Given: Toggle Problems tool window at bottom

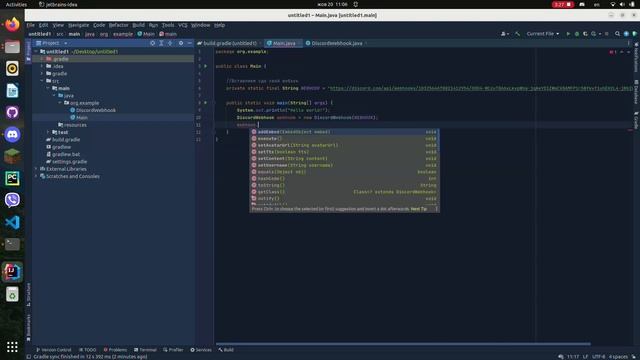Looking at the screenshot, I should click(115, 350).
